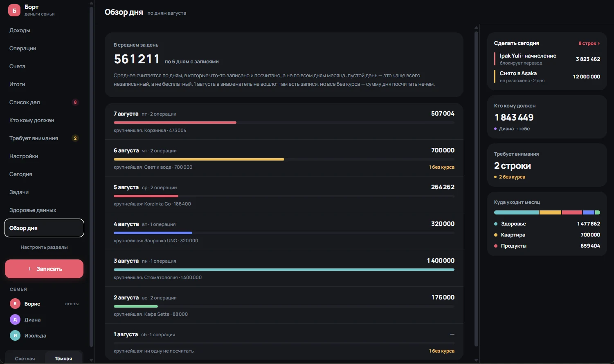Open Настройки in the sidebar
This screenshot has height=364, width=614.
click(x=44, y=156)
